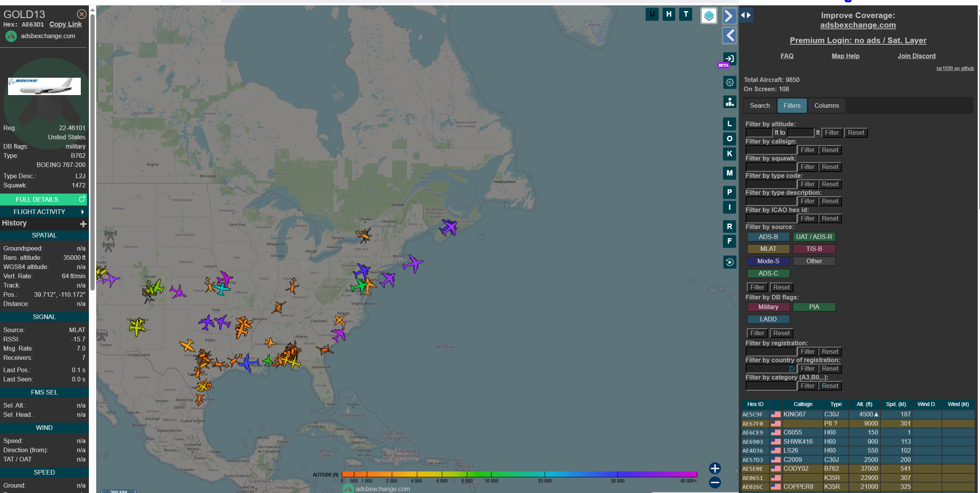Open the map layer selector icon
The width and height of the screenshot is (980, 493).
click(709, 16)
